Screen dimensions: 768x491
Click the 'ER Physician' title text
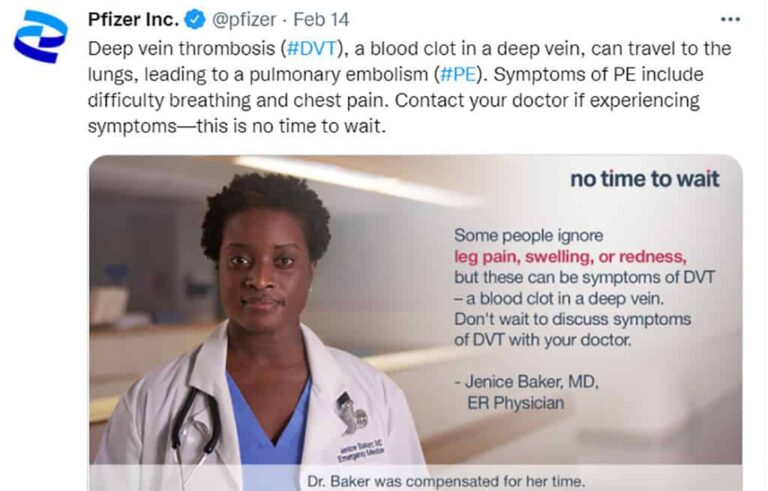[515, 403]
